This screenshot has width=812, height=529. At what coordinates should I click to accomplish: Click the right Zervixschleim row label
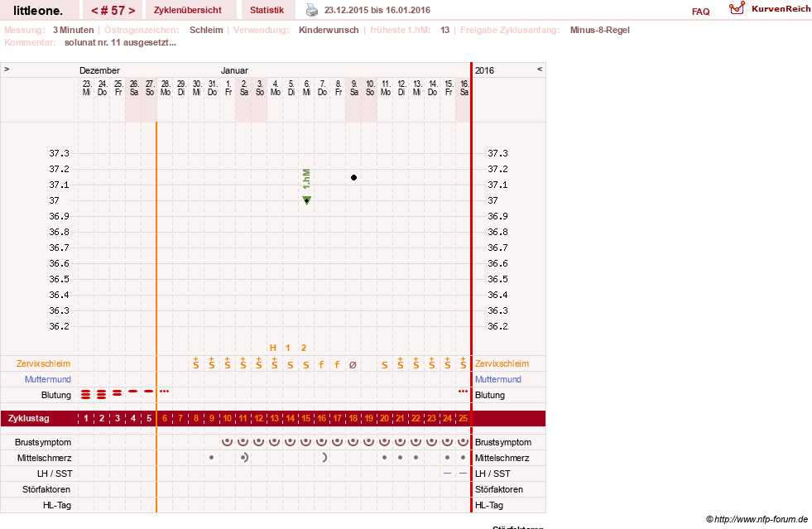click(502, 363)
